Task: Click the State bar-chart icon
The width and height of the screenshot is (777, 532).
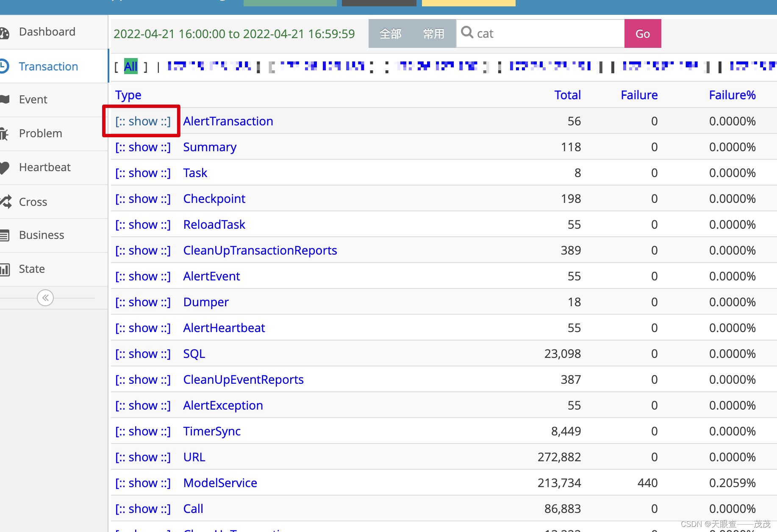Action: [4, 269]
